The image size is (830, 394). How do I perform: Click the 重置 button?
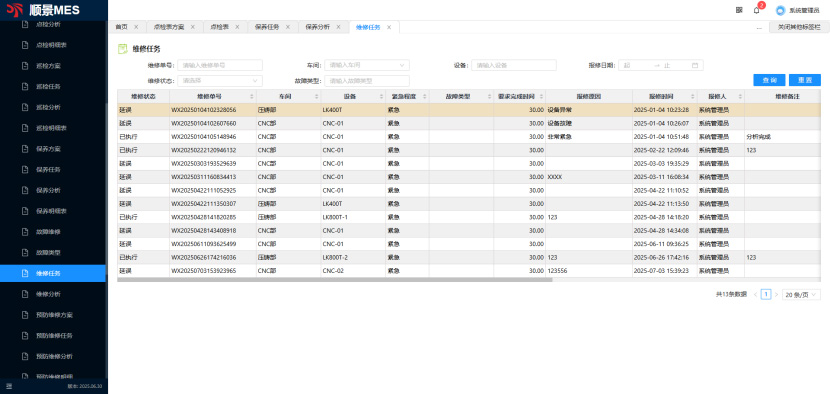pos(805,80)
